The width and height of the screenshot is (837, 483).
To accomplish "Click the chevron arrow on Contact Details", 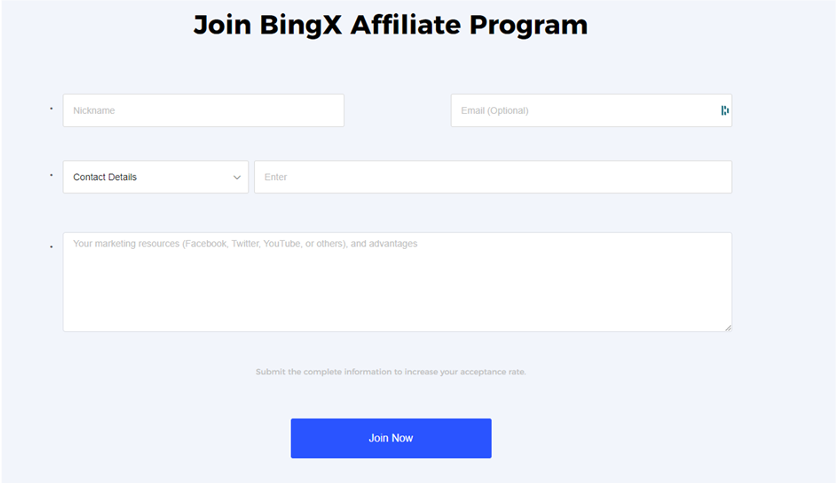I will [x=237, y=177].
